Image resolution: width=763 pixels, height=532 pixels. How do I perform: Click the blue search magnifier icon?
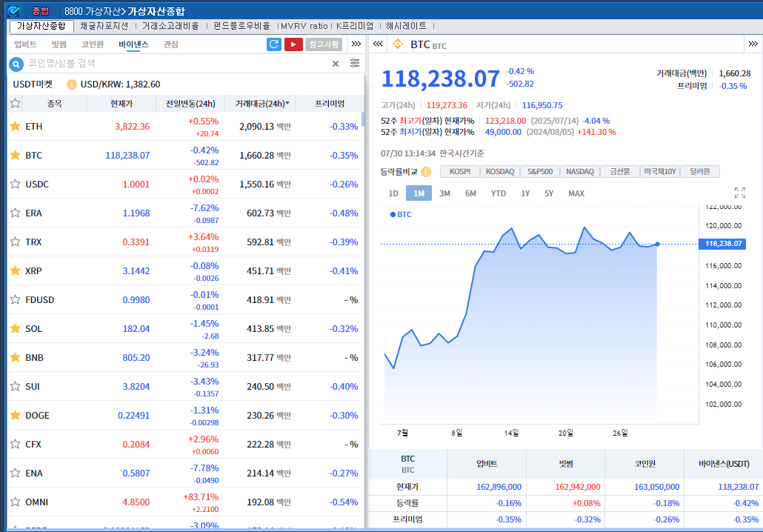click(x=16, y=64)
